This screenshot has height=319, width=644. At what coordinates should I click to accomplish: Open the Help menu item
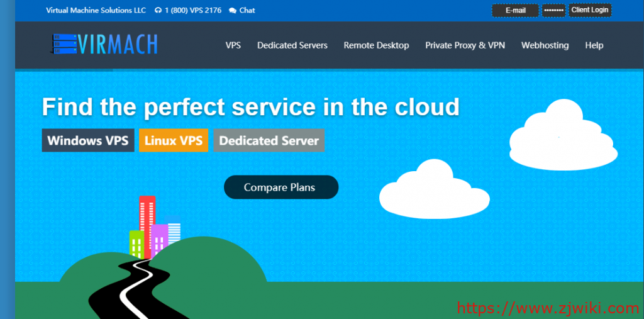point(594,45)
